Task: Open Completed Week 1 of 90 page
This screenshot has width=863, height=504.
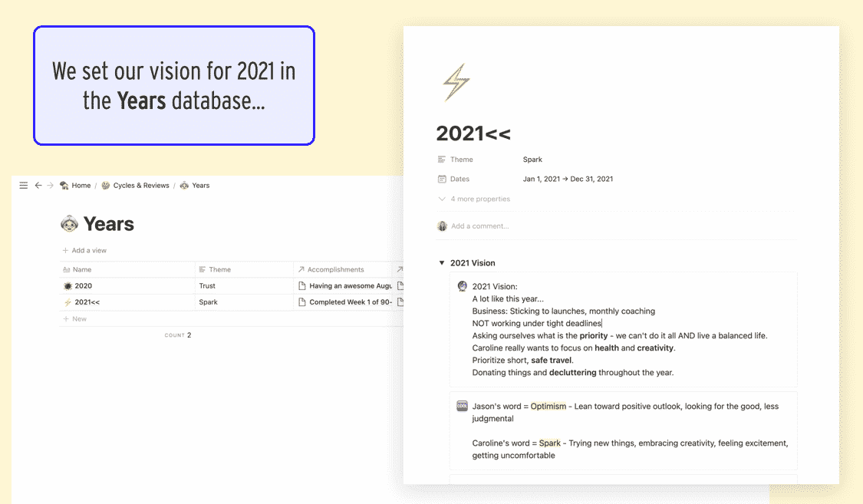Action: coord(350,302)
